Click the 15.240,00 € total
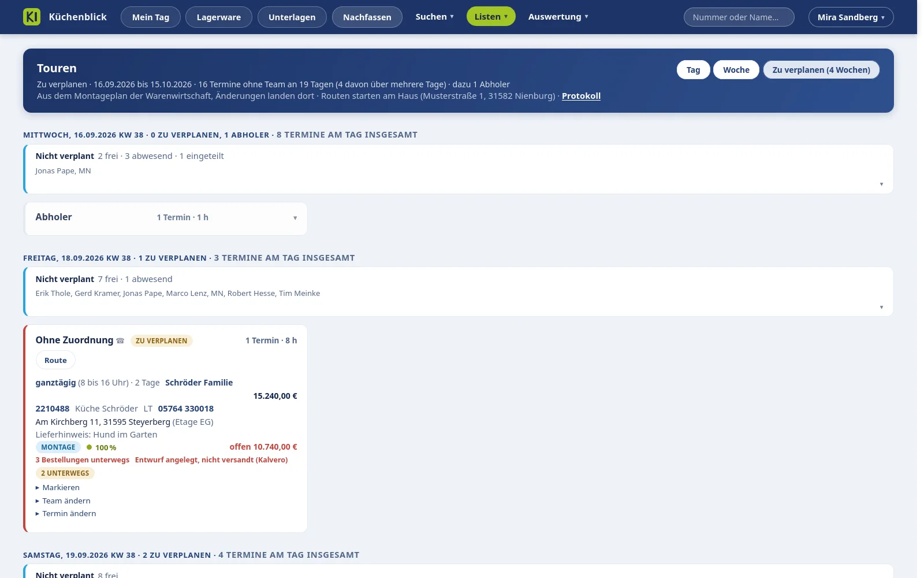 pos(275,396)
